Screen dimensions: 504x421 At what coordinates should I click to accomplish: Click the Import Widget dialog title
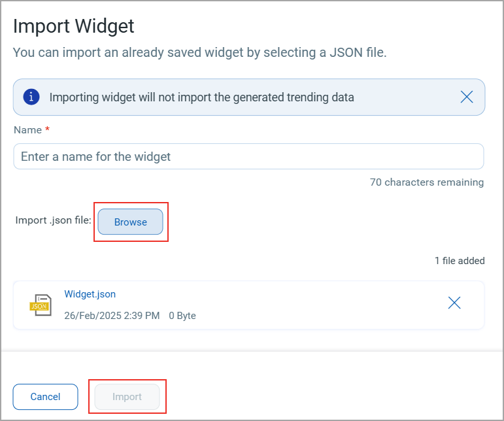(x=74, y=26)
